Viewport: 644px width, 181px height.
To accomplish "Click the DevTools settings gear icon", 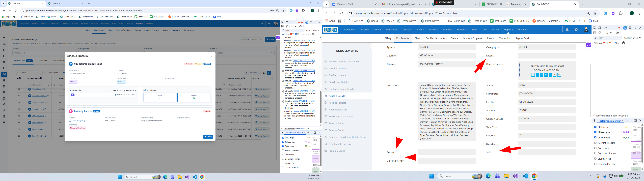I will point(630,28).
